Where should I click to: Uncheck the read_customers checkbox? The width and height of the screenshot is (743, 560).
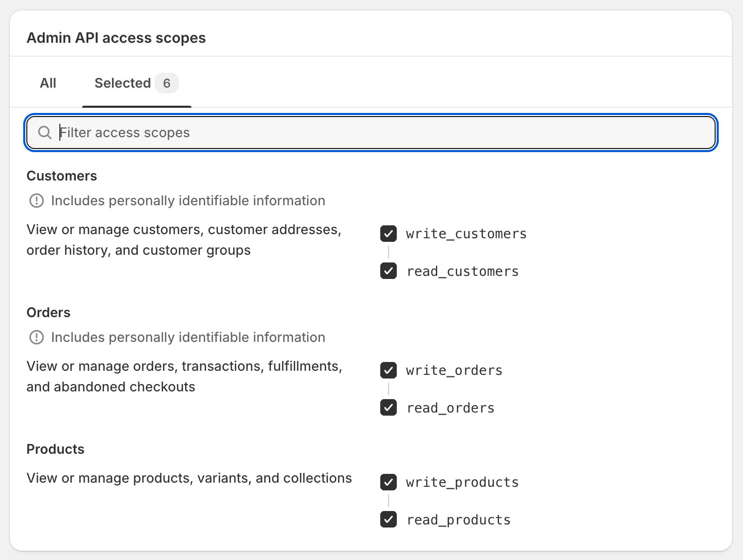pyautogui.click(x=389, y=271)
